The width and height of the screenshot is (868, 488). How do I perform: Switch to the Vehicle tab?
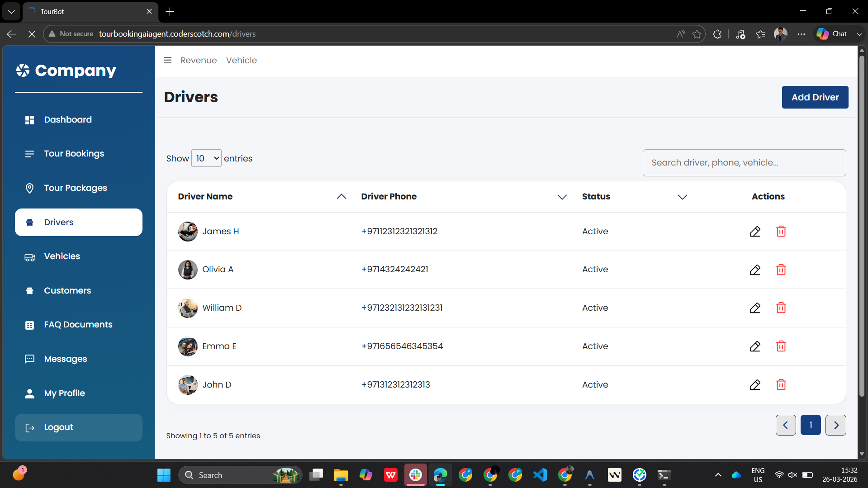coord(242,60)
